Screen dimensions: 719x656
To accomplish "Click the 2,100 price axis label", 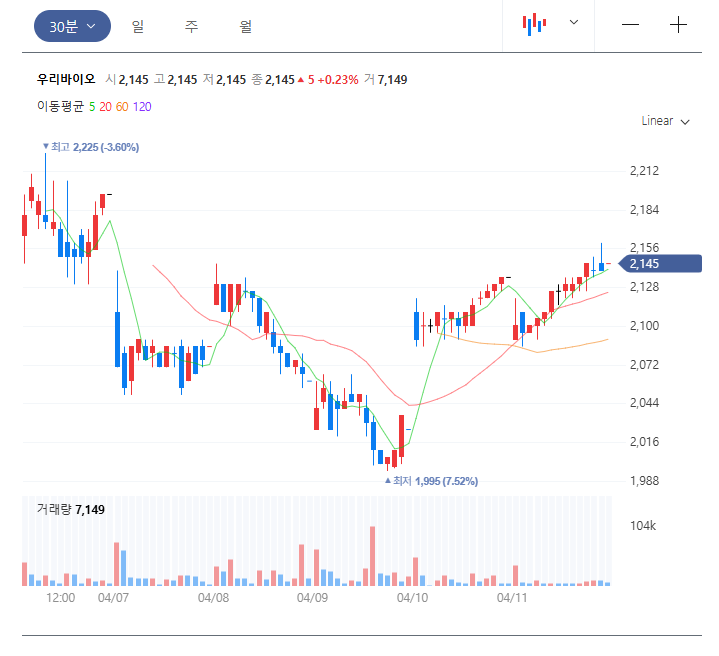I will click(x=644, y=326).
